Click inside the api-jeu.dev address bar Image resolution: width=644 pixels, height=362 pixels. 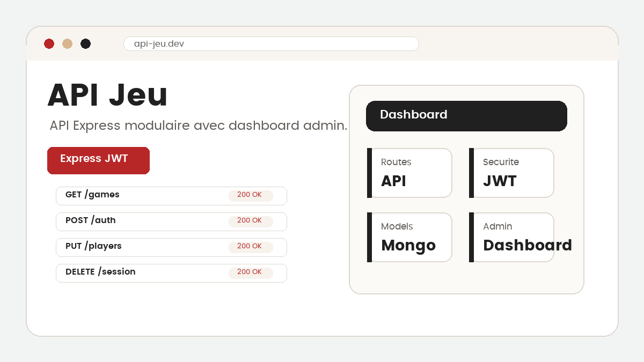click(271, 43)
